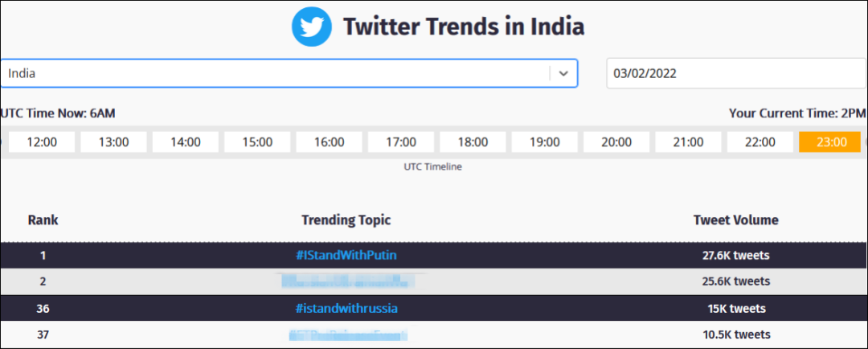Choose the 13:00 hour on timeline
This screenshot has height=349, width=868.
click(114, 142)
